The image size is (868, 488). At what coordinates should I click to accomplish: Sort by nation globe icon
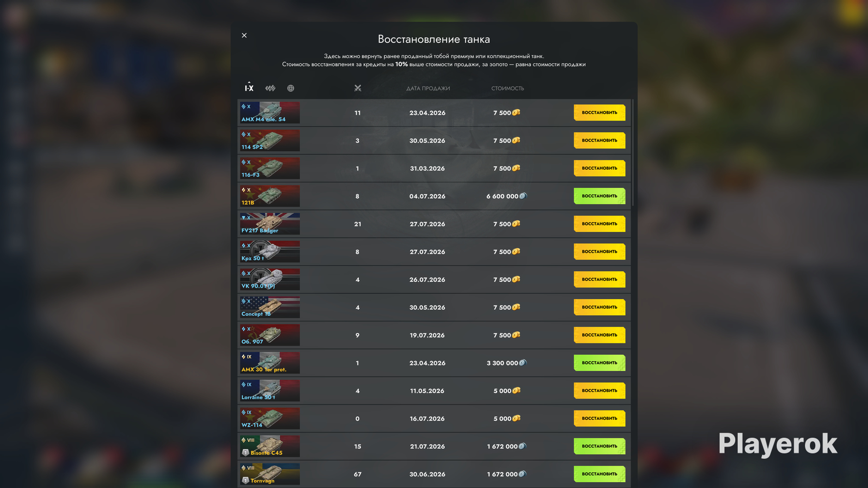coord(290,88)
